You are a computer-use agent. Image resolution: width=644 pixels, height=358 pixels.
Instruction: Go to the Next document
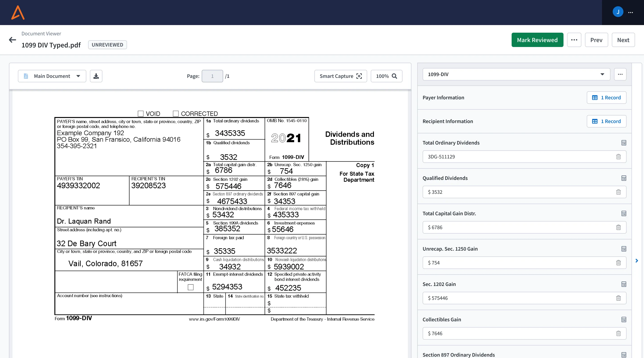click(x=623, y=40)
